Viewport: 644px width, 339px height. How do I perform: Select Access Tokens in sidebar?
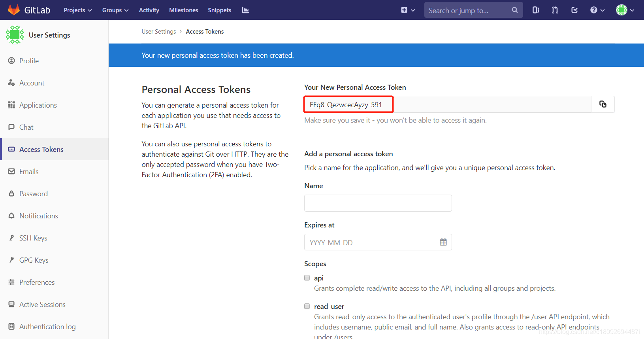pyautogui.click(x=54, y=149)
